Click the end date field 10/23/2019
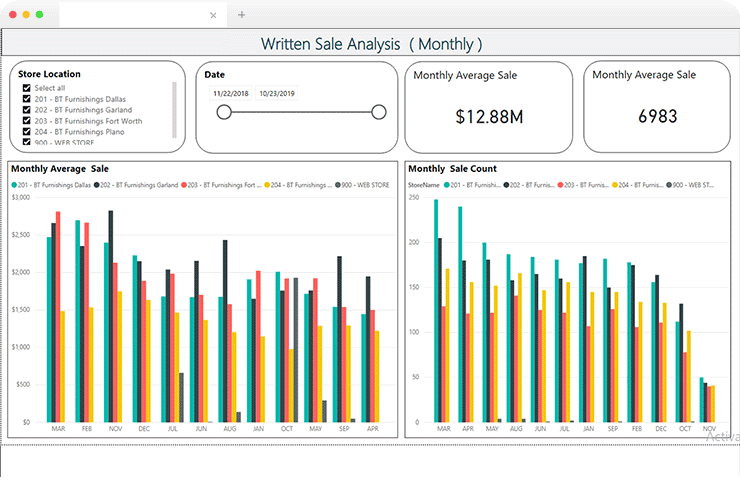The image size is (740, 490). 277,93
